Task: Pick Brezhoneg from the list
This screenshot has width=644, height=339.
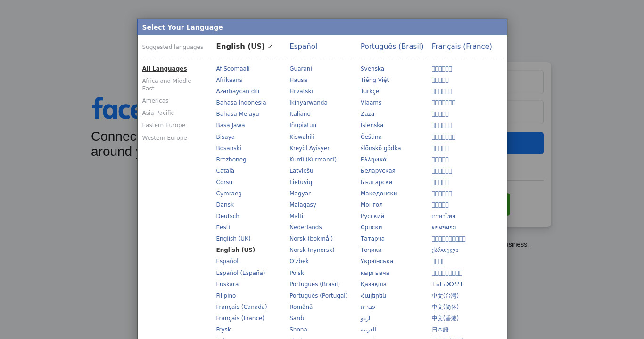Action: click(x=231, y=160)
